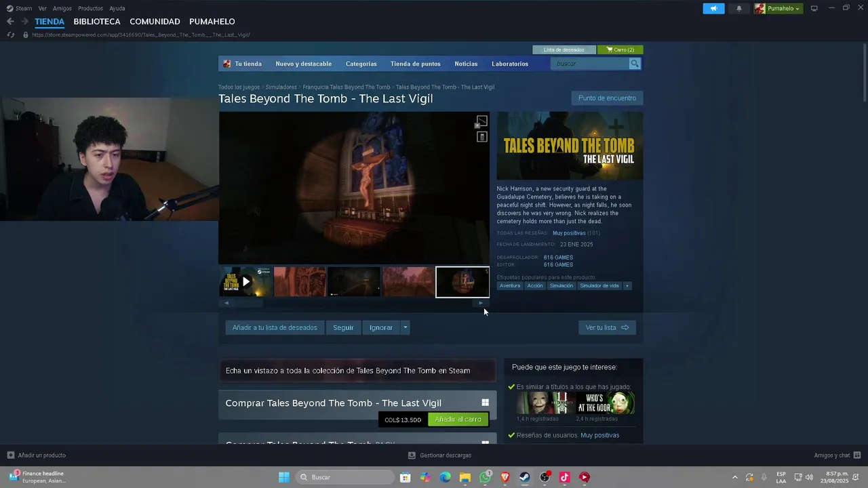Play the trailer video thumbnail
Image resolution: width=868 pixels, height=488 pixels.
(245, 282)
